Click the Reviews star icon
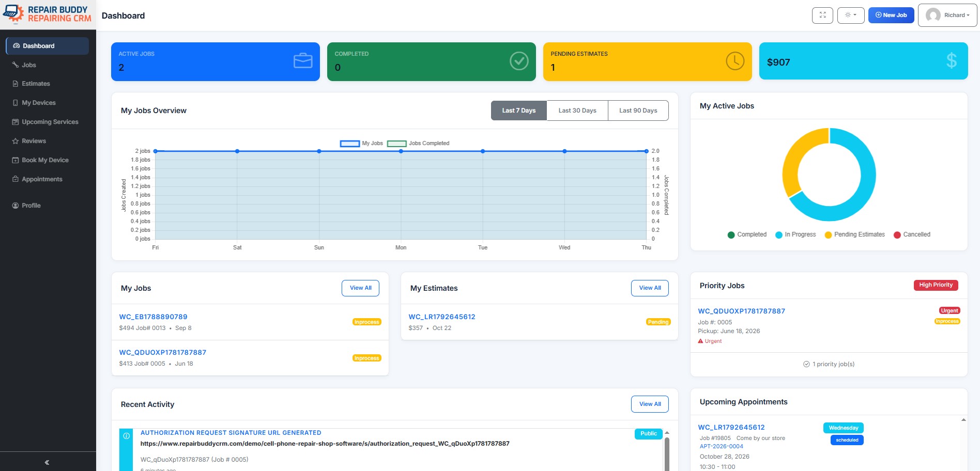Screen dimensions: 980x471 16,141
